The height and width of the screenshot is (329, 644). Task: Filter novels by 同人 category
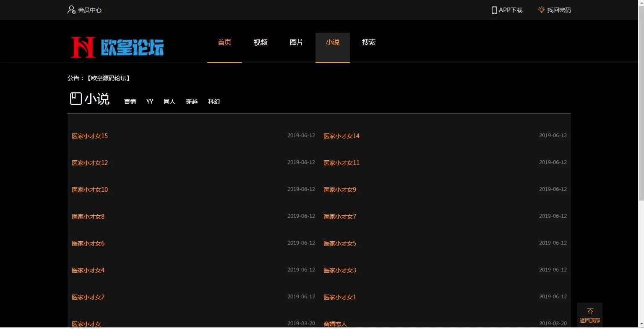[169, 102]
